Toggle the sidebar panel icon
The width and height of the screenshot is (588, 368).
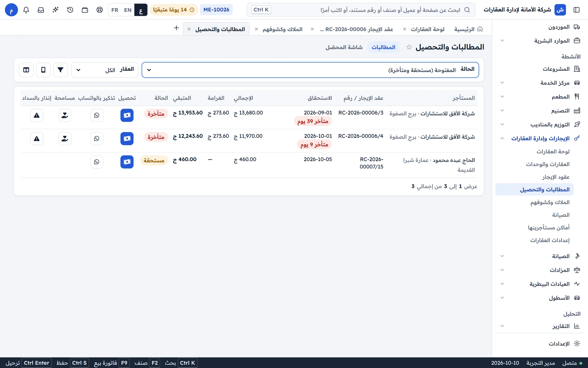point(576,10)
